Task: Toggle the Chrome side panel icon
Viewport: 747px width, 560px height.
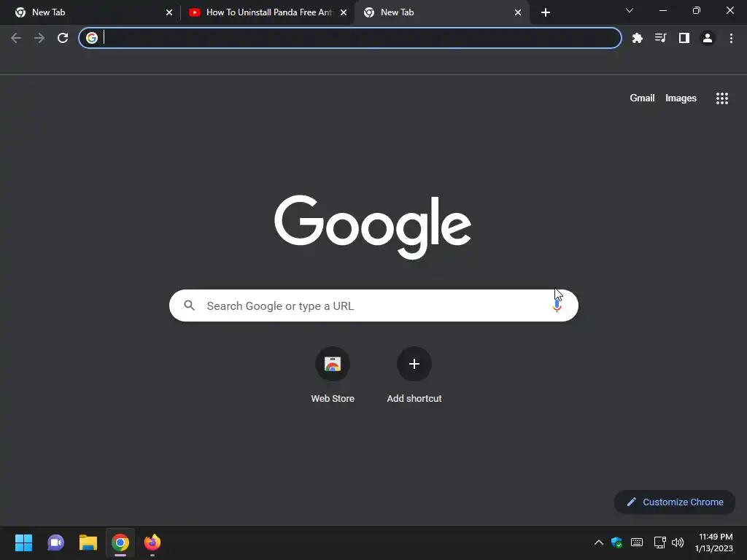Action: (x=684, y=38)
